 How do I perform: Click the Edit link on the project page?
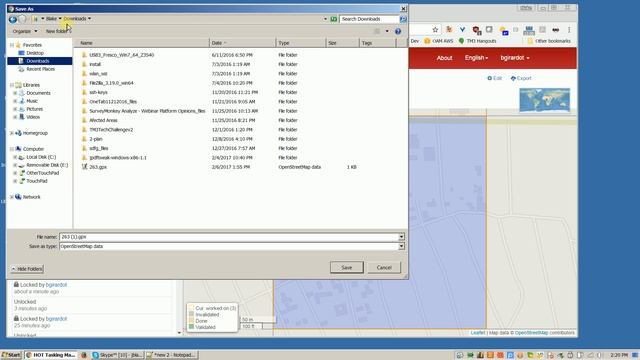(x=495, y=78)
